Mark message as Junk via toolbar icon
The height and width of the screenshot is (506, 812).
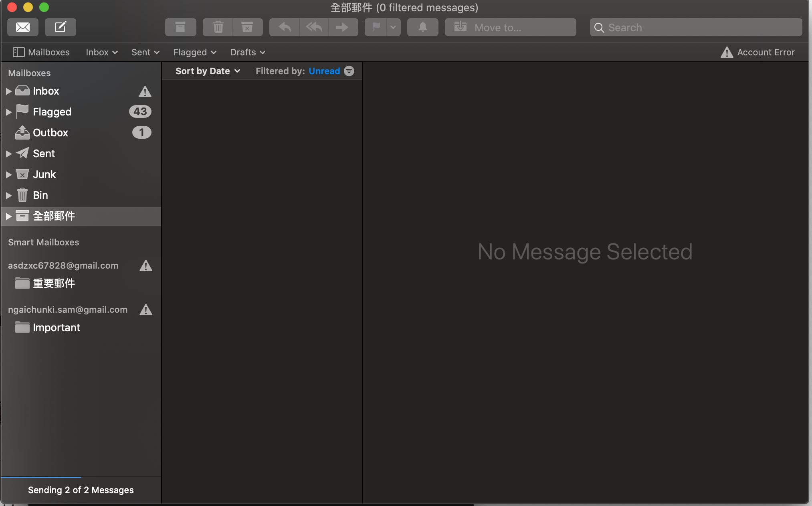point(248,27)
